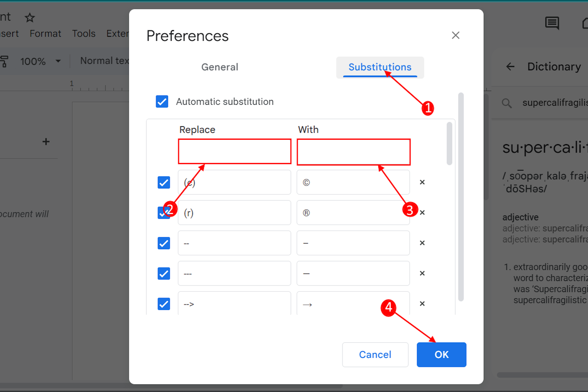Screen dimensions: 588x392
Task: Click the Cancel button
Action: tap(375, 354)
